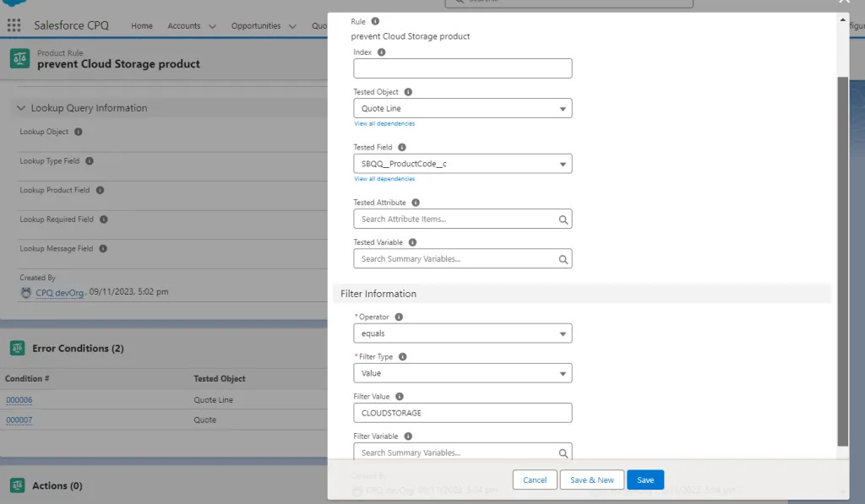This screenshot has width=865, height=504.
Task: Click into the Index input field
Action: click(x=462, y=68)
